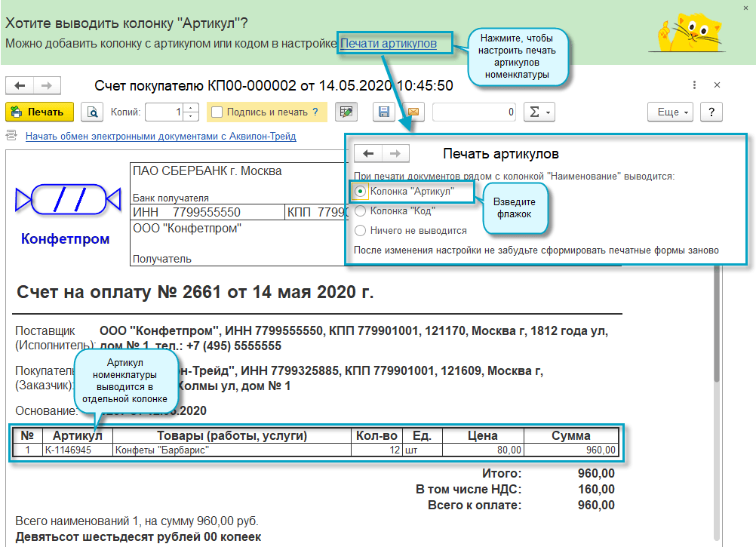Click the В том числе НДС value 160,00
The width and height of the screenshot is (756, 547).
click(596, 489)
